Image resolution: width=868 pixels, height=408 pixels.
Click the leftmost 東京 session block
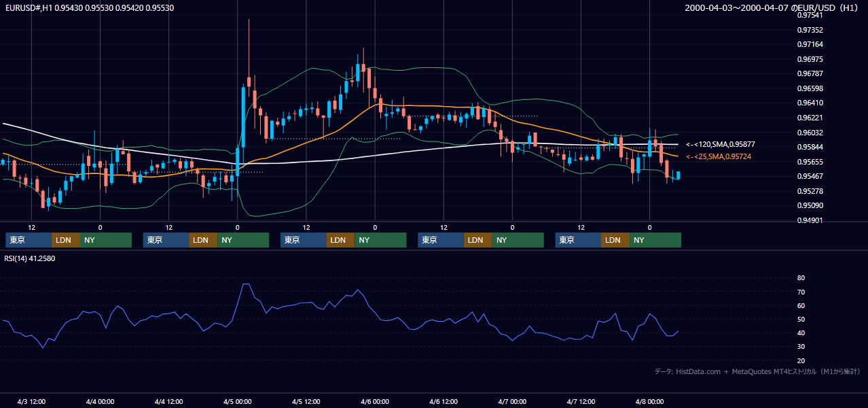tap(29, 240)
